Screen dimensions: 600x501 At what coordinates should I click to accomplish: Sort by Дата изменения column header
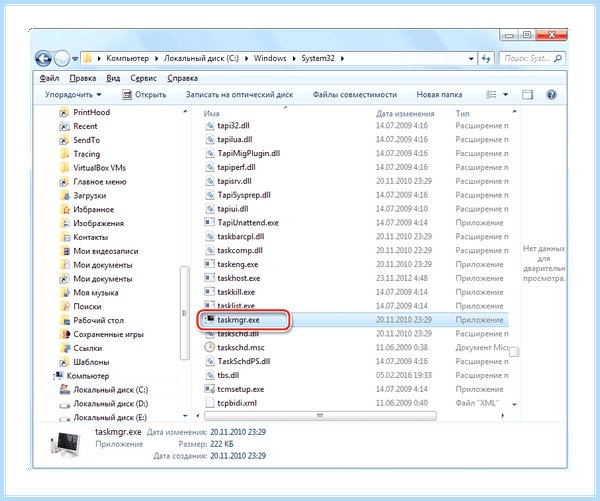tap(405, 113)
